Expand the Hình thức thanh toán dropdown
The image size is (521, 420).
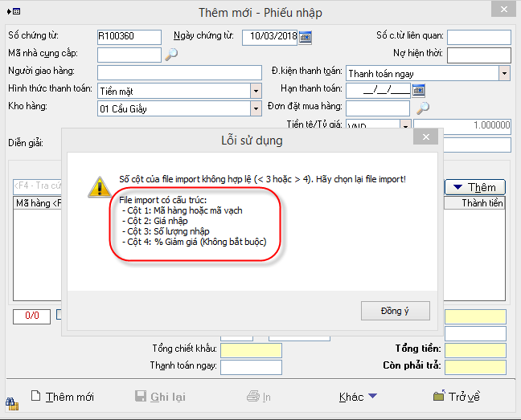pyautogui.click(x=256, y=91)
